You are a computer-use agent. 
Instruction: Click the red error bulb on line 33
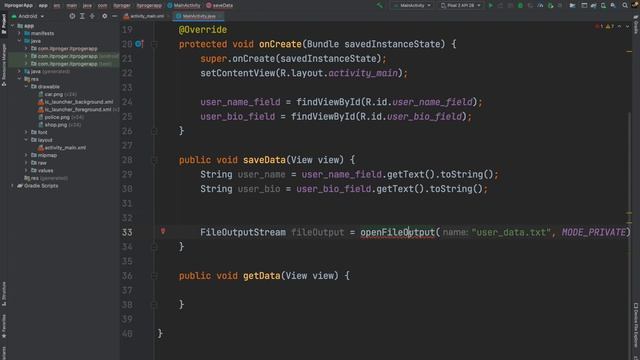click(163, 231)
